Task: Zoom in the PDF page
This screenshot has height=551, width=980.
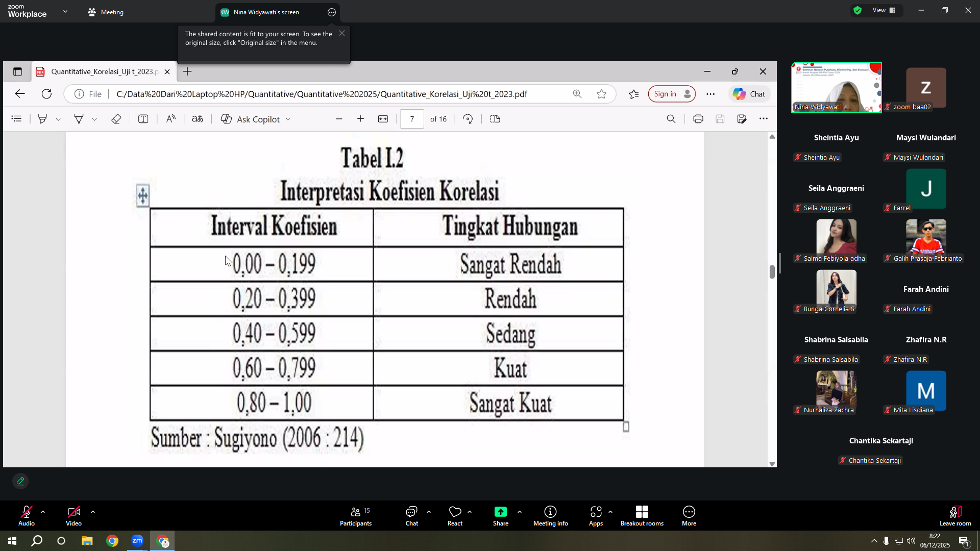Action: [361, 119]
